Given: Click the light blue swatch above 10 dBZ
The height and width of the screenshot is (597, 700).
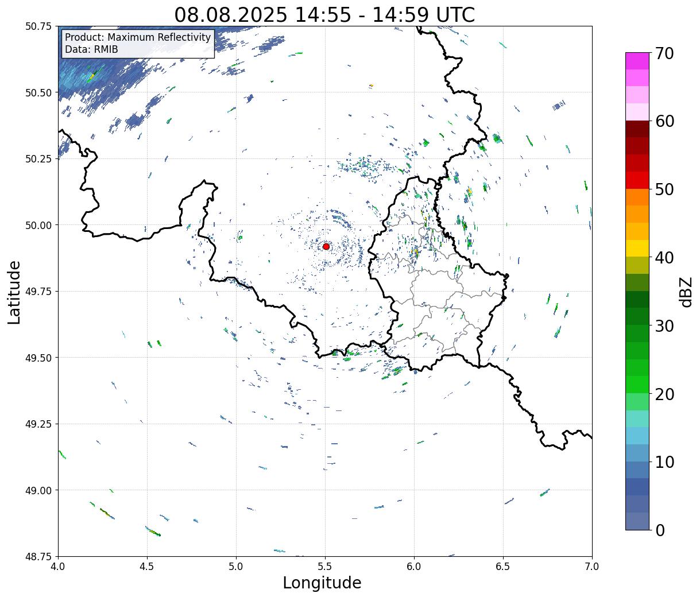Looking at the screenshot, I should tap(637, 436).
